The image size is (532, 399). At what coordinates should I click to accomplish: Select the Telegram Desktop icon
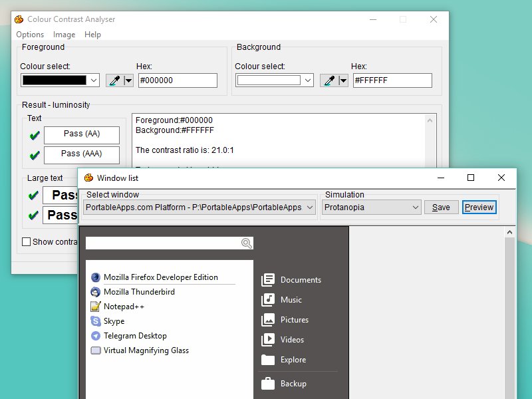pos(96,336)
